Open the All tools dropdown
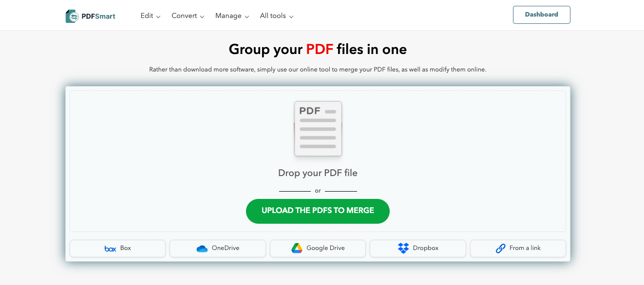 point(291,16)
